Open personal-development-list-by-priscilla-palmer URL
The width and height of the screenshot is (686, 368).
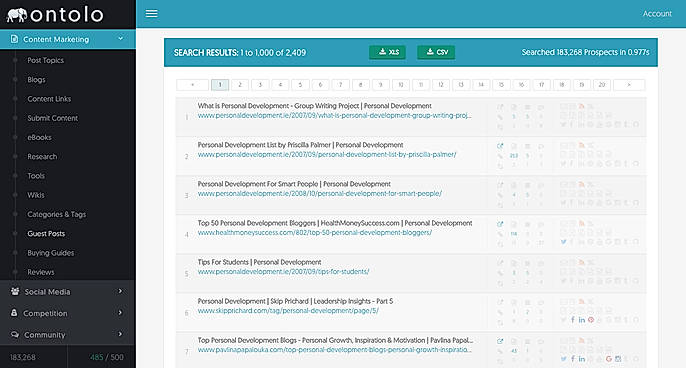click(327, 154)
